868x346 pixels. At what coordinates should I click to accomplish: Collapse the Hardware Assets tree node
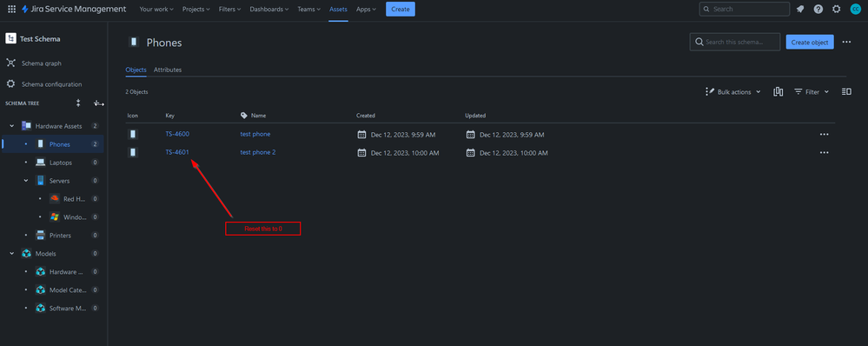(x=11, y=126)
